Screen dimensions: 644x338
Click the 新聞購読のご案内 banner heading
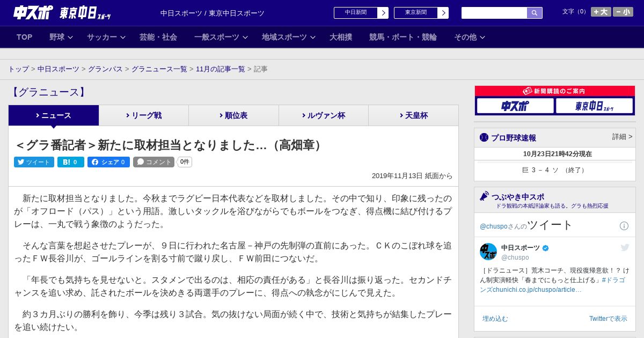coord(554,91)
